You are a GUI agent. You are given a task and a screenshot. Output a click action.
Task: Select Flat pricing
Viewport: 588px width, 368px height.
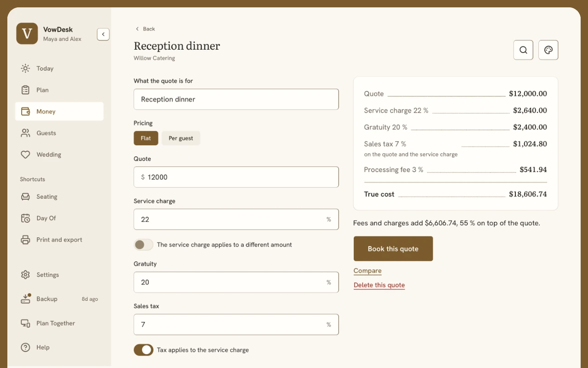point(146,138)
